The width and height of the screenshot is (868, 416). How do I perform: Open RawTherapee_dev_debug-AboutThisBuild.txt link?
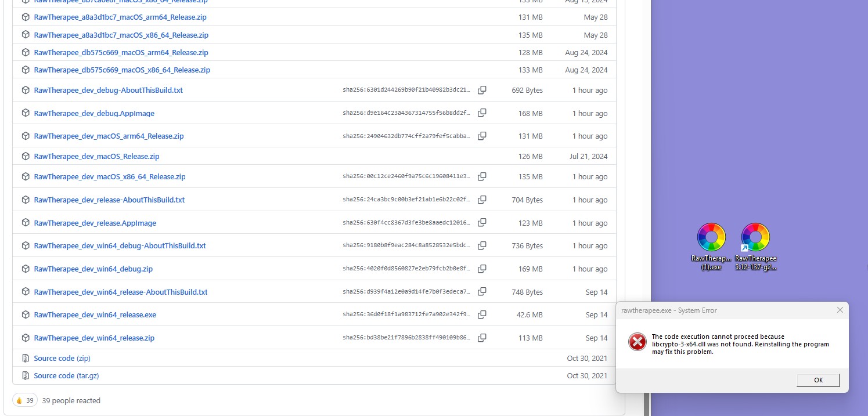point(109,91)
